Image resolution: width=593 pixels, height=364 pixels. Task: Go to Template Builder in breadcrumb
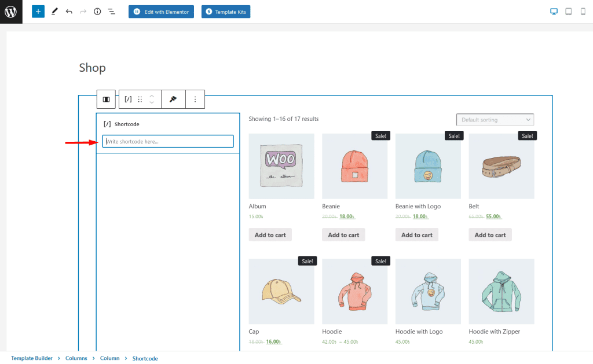coord(31,358)
